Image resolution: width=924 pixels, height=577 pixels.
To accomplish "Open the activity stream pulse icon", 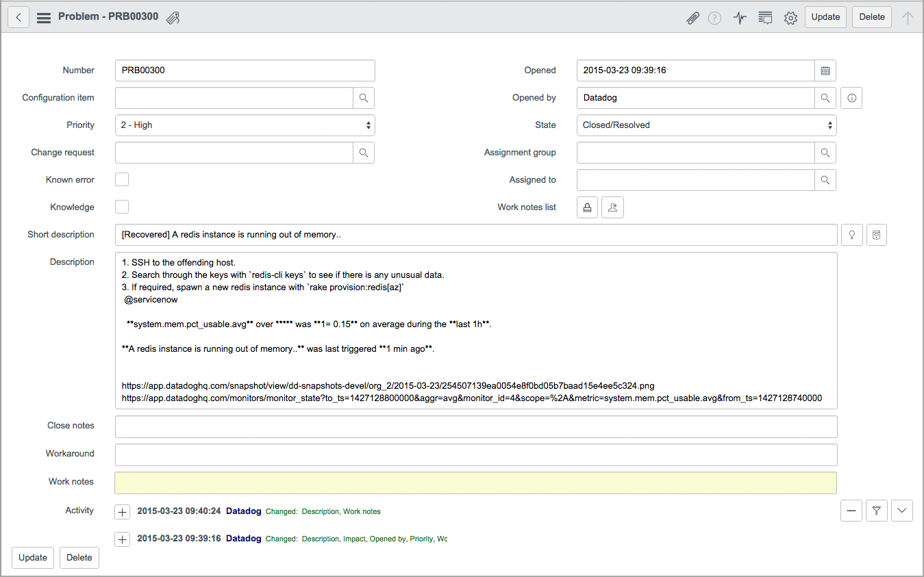I will click(x=740, y=18).
